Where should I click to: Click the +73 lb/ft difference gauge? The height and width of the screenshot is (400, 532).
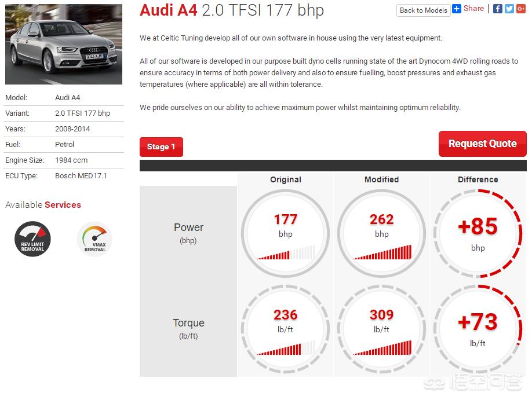tap(478, 329)
